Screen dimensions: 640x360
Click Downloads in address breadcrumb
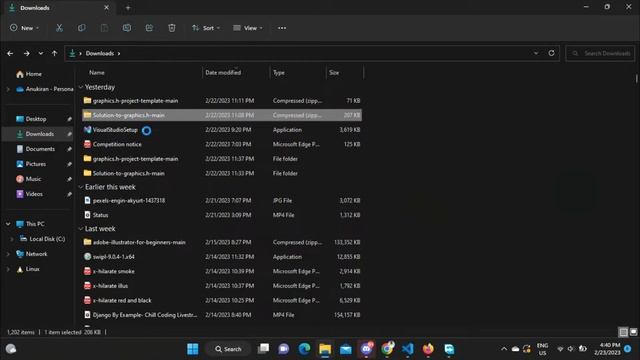[x=100, y=53]
